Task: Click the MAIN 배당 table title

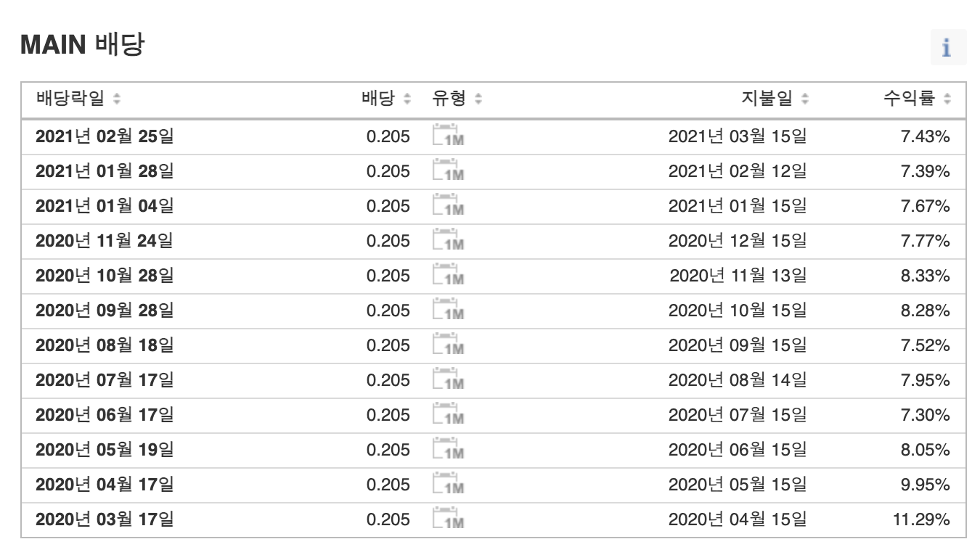Action: coord(83,46)
